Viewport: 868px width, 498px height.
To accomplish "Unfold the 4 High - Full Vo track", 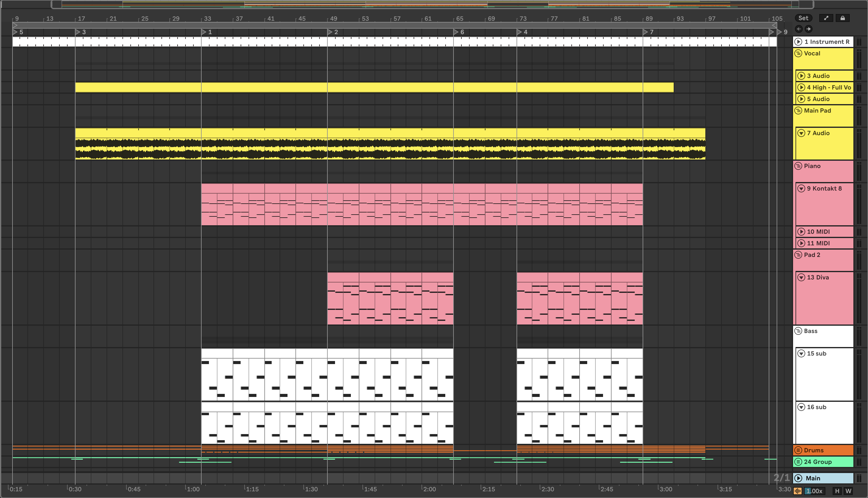I will point(801,88).
